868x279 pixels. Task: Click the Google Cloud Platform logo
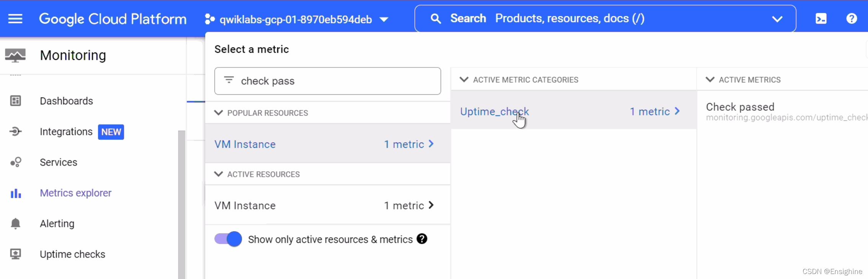(113, 19)
